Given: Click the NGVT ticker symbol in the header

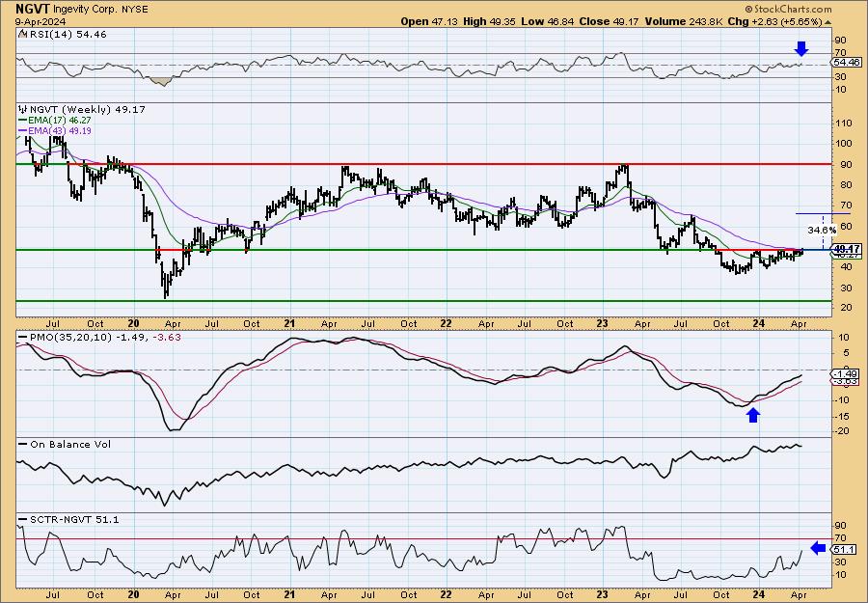Looking at the screenshot, I should click(x=33, y=9).
